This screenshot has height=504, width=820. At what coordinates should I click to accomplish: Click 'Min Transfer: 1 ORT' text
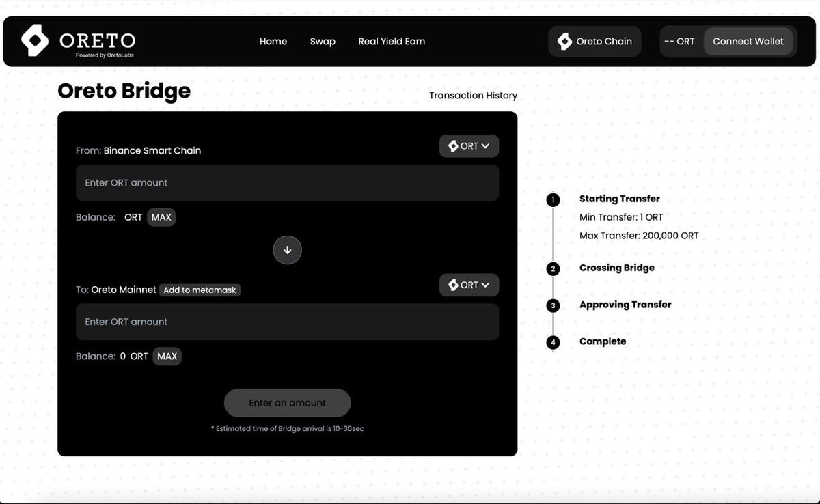click(621, 217)
